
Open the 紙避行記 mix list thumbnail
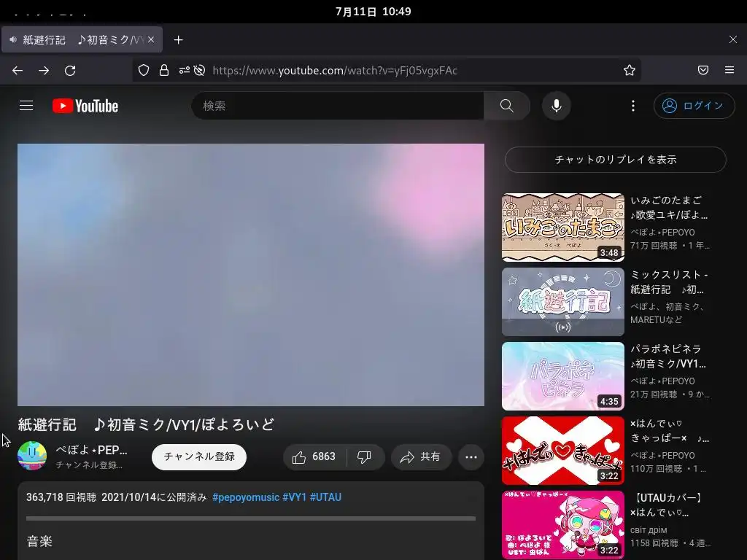coord(563,302)
